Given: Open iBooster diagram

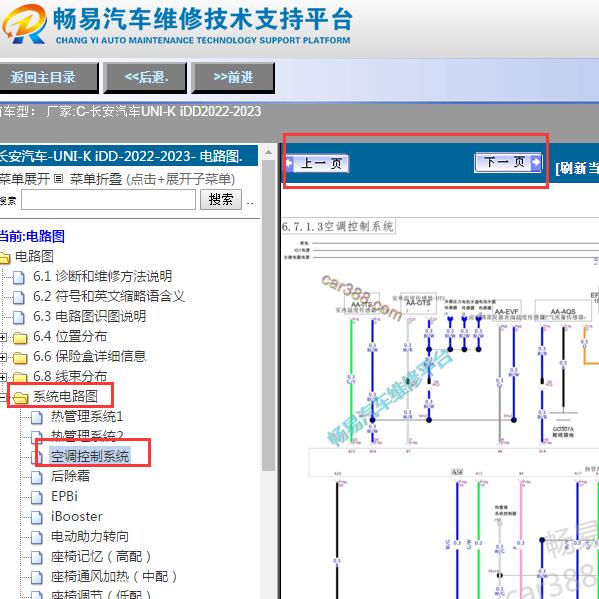Looking at the screenshot, I should (77, 516).
